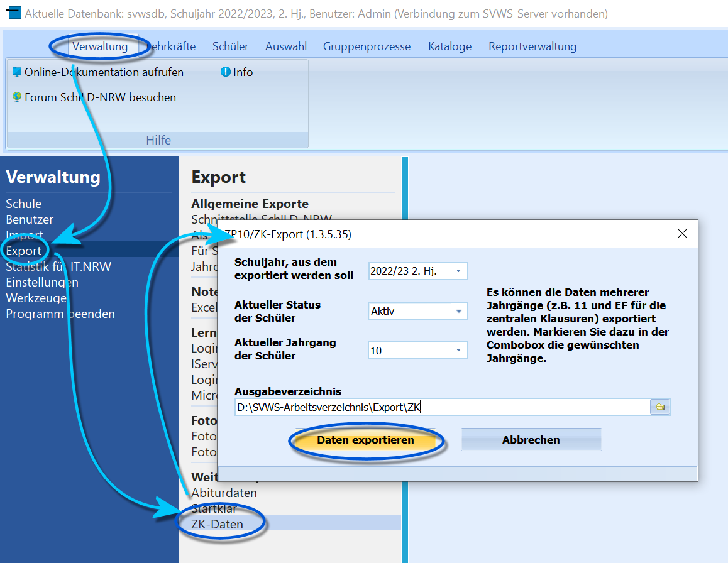Expand the Aktueller Status Aktiv combo box

[x=459, y=311]
